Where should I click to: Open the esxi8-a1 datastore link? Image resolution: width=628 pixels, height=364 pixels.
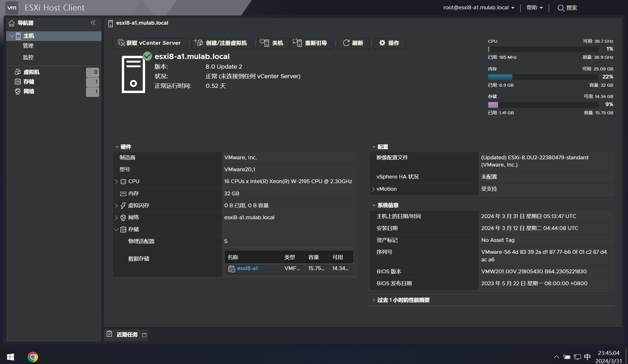click(x=247, y=268)
